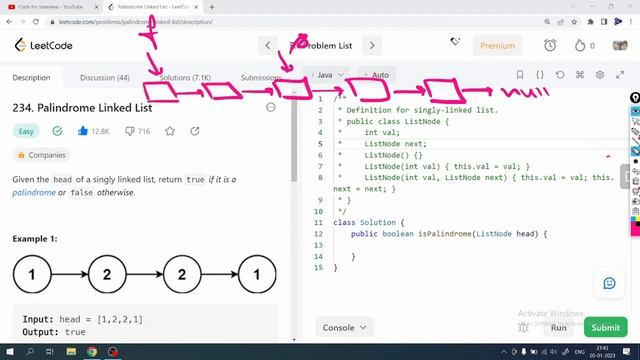Click the text 'Example 1:'
Screen dimensions: 640x360
click(35, 239)
